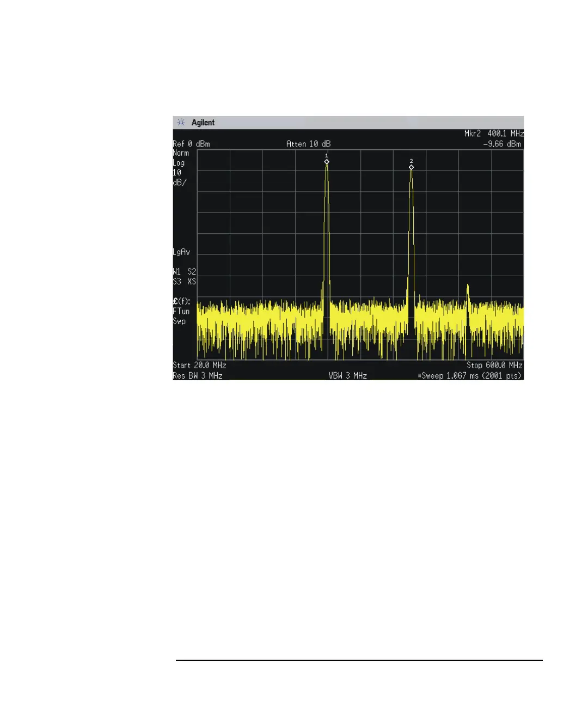
Task: Click the 'S3 XS' trace status label
Action: pos(185,282)
